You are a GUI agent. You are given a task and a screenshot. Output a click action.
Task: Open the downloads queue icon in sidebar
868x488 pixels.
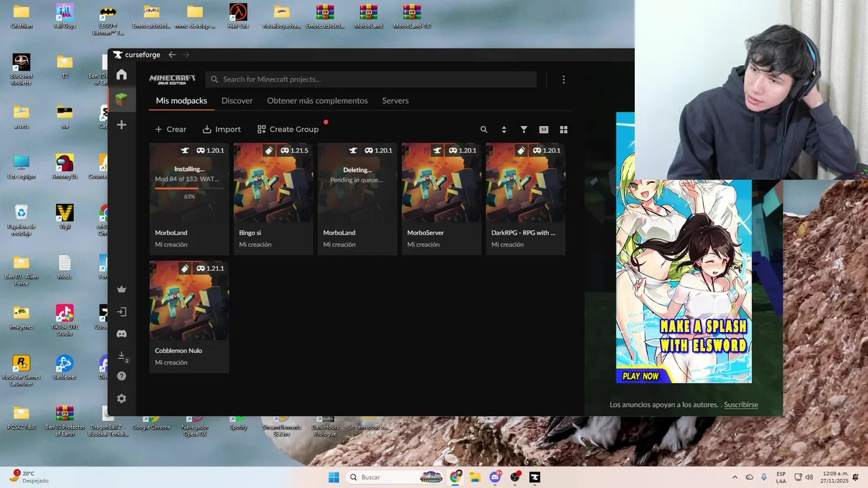pyautogui.click(x=121, y=356)
